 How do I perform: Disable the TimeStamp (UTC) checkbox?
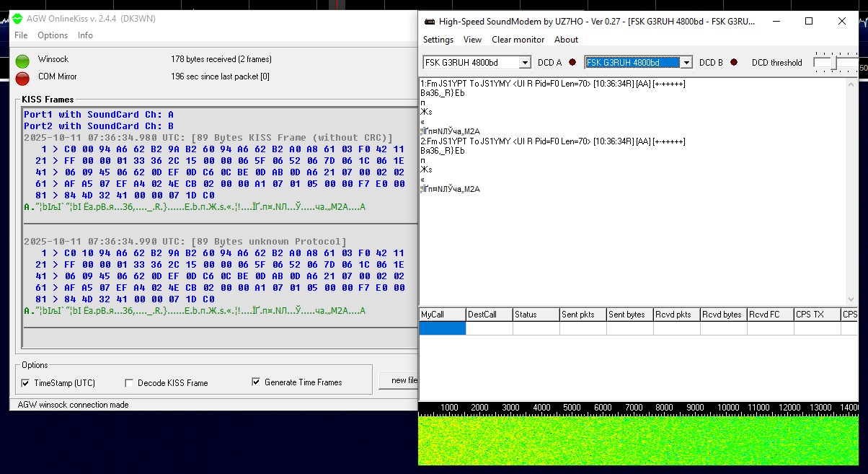26,383
